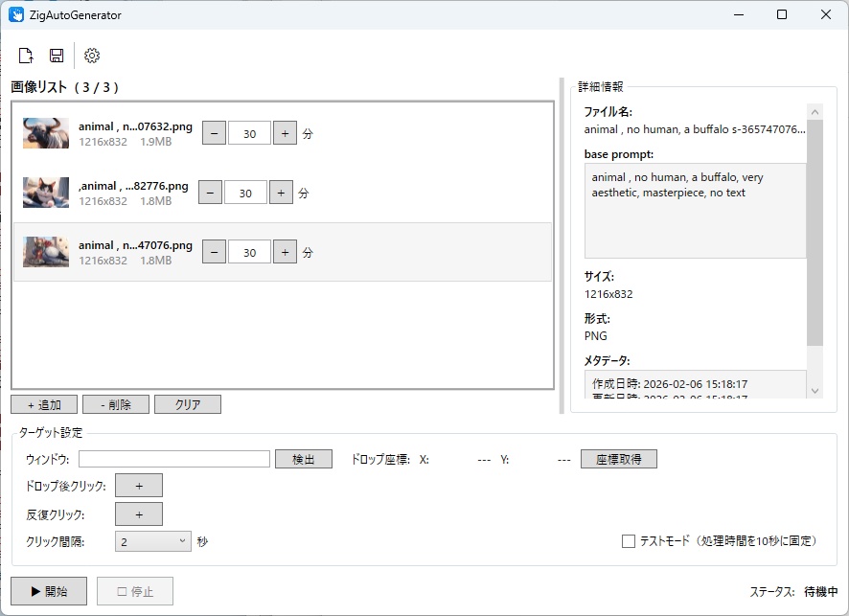Click inside the ウィンドウ text field
Image resolution: width=849 pixels, height=616 pixels.
pyautogui.click(x=173, y=459)
